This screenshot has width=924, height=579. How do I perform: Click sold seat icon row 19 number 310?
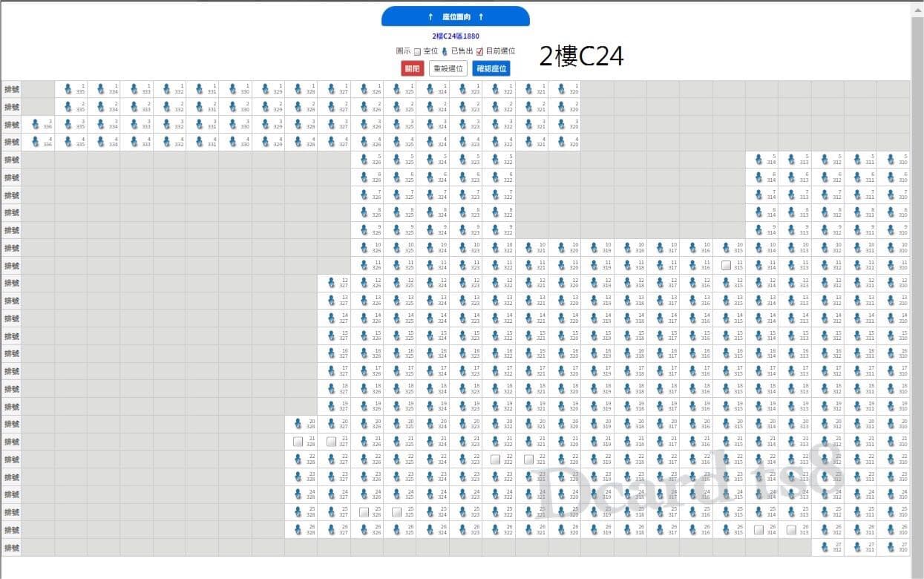891,407
